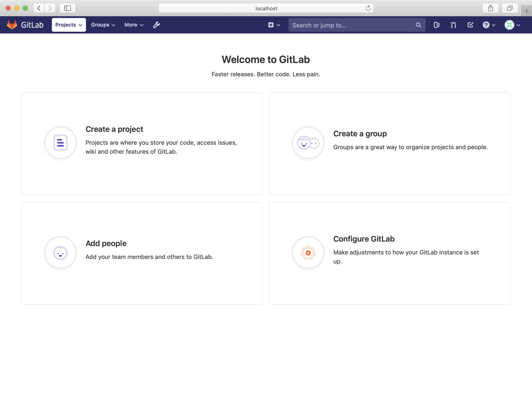Open the Add people heading link

(106, 243)
